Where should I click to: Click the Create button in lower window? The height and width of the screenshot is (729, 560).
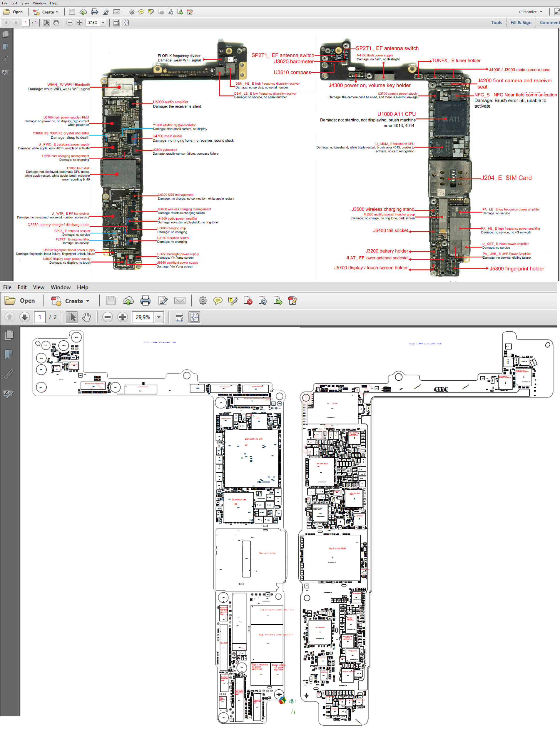point(71,301)
